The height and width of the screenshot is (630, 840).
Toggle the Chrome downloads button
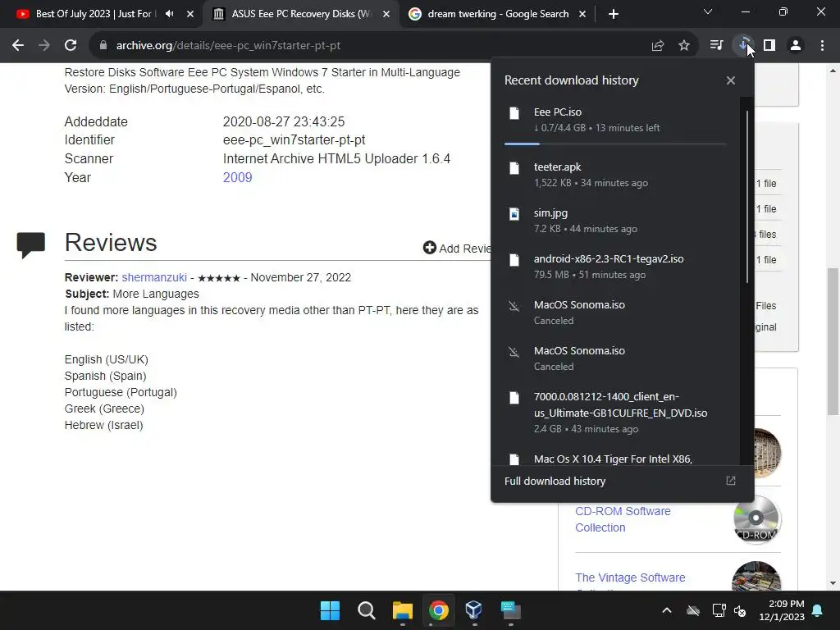(743, 46)
